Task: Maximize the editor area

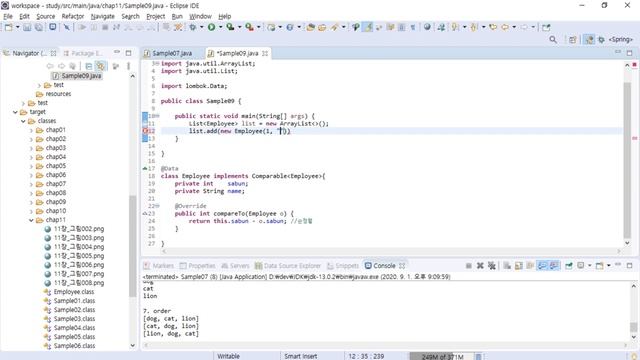Action: pos(629,53)
